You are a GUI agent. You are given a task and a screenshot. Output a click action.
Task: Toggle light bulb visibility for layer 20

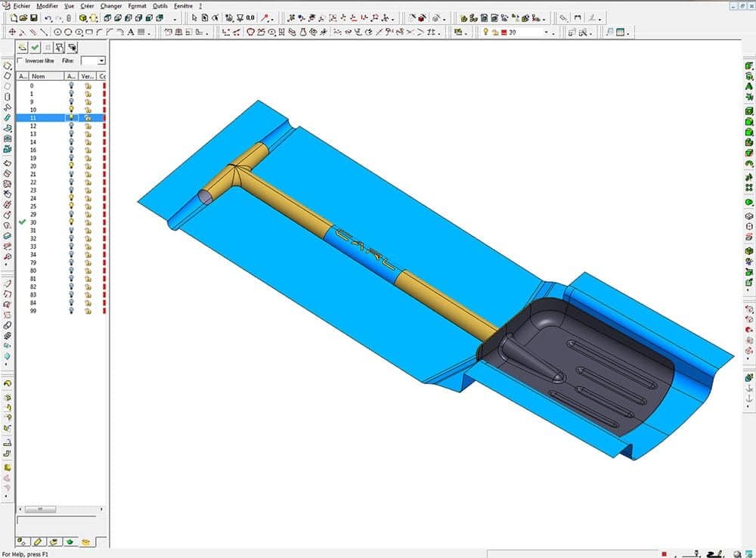71,166
